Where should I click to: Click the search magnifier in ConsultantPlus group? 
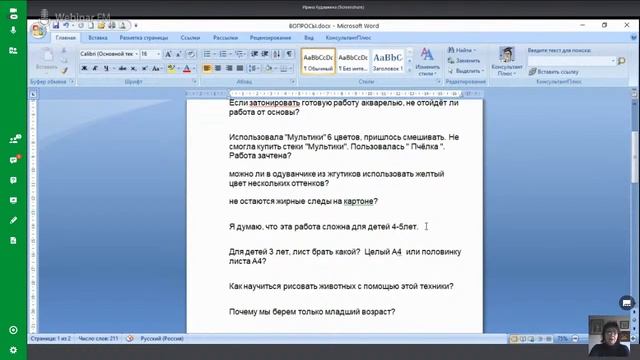point(622,61)
